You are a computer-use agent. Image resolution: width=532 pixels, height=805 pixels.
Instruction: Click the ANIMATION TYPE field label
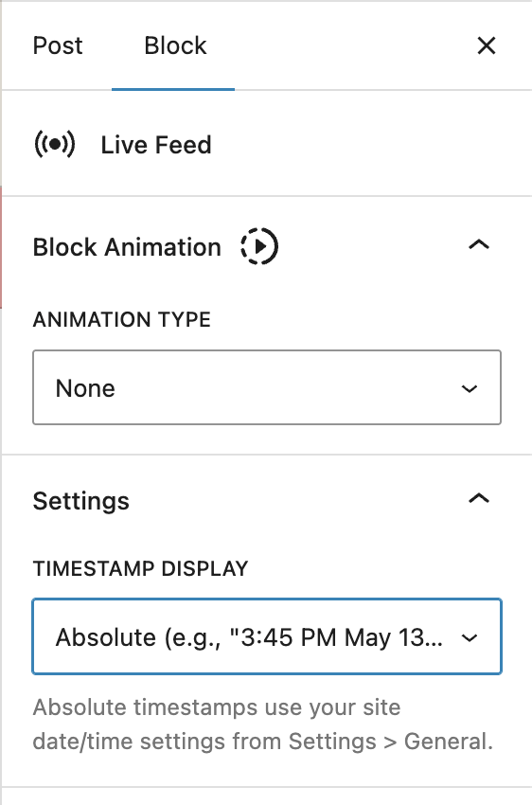click(121, 319)
